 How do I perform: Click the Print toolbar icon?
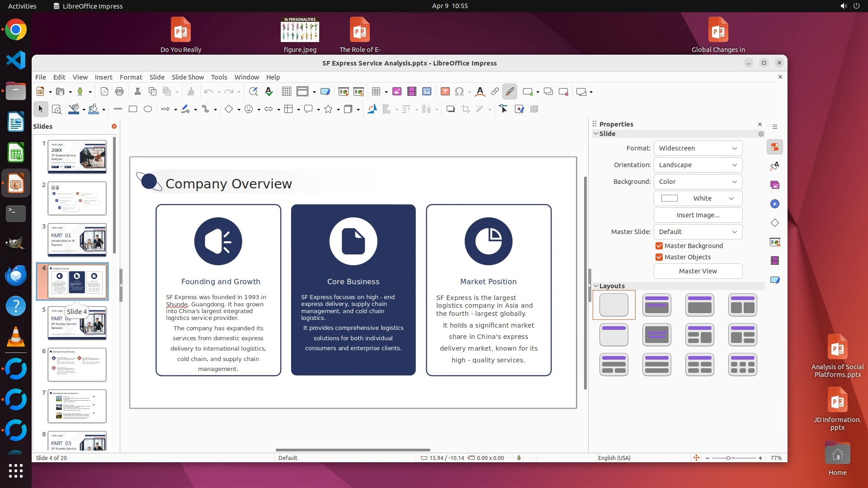click(119, 92)
